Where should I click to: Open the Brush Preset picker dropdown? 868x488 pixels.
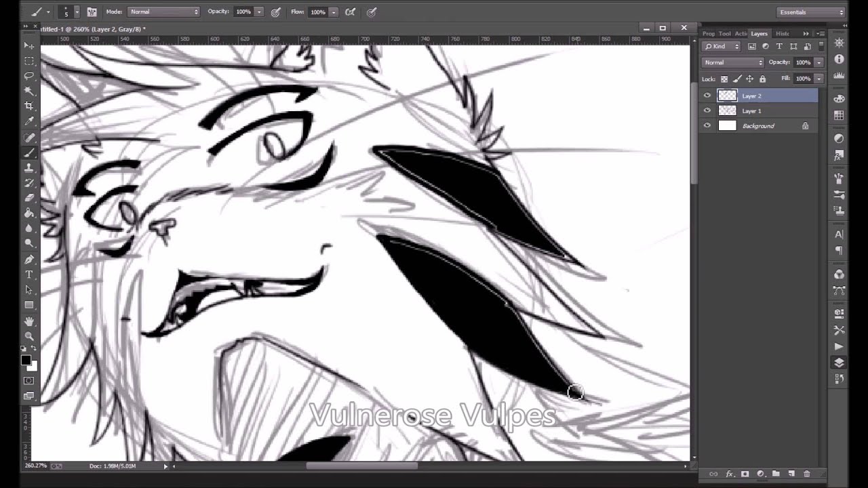coord(77,12)
